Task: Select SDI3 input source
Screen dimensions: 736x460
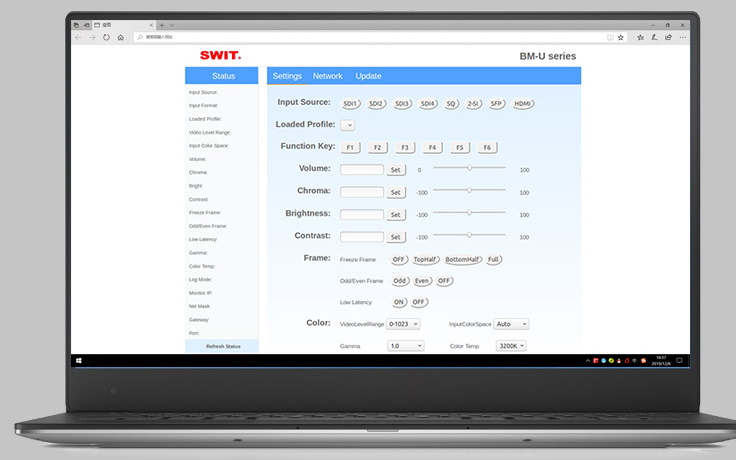Action: [402, 104]
